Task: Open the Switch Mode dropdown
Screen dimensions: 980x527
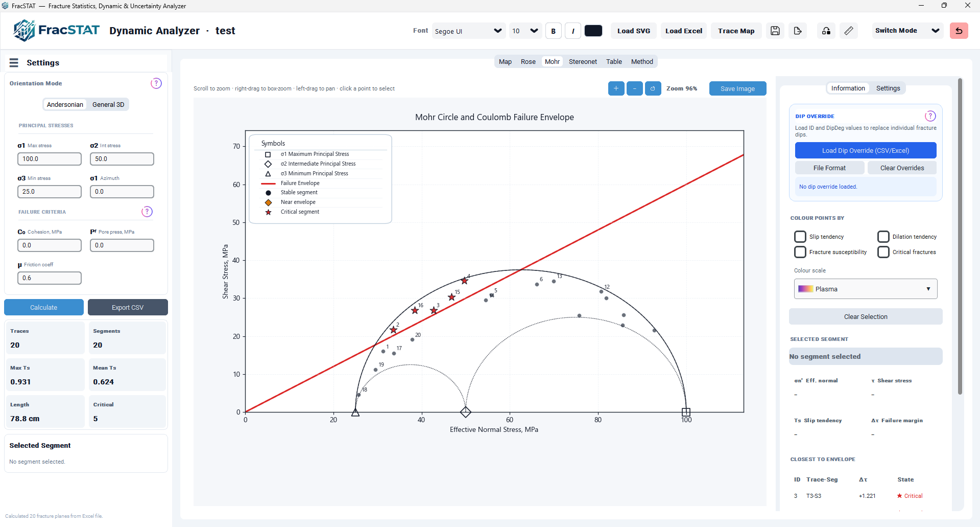Action: [907, 31]
